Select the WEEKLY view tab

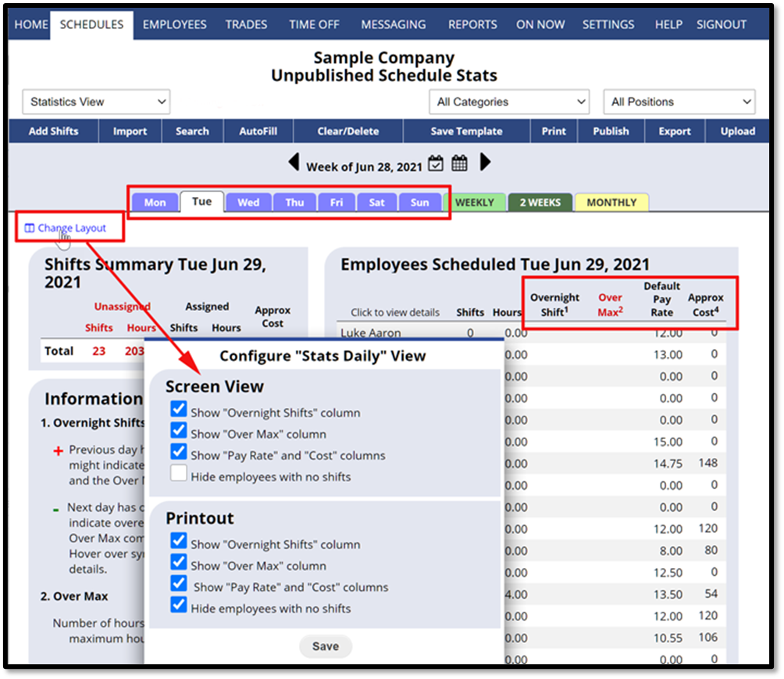475,202
